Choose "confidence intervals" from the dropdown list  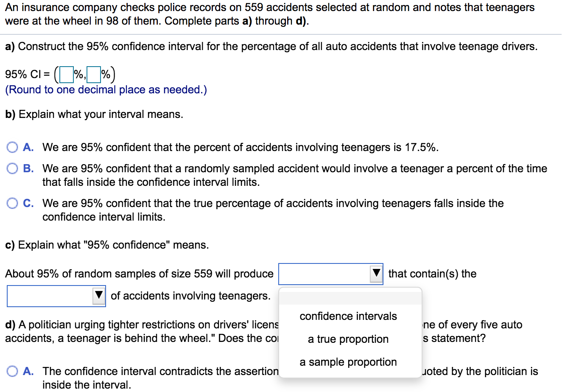tap(348, 316)
